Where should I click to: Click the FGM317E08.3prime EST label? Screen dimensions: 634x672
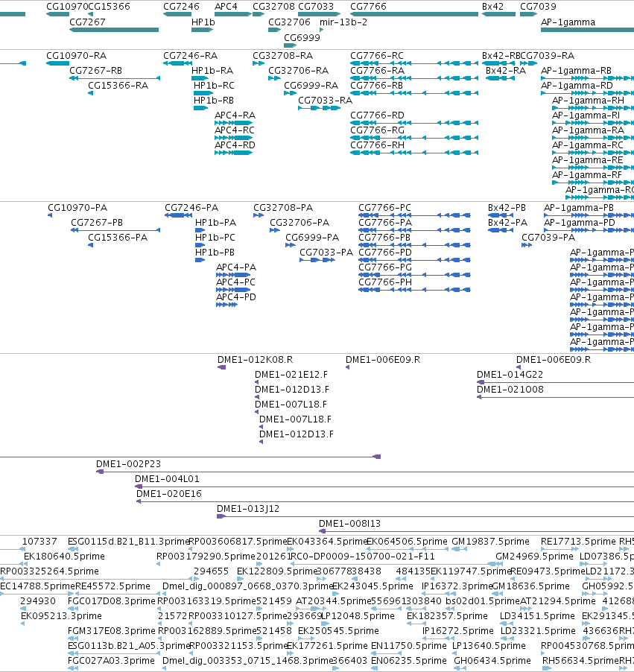tap(112, 631)
